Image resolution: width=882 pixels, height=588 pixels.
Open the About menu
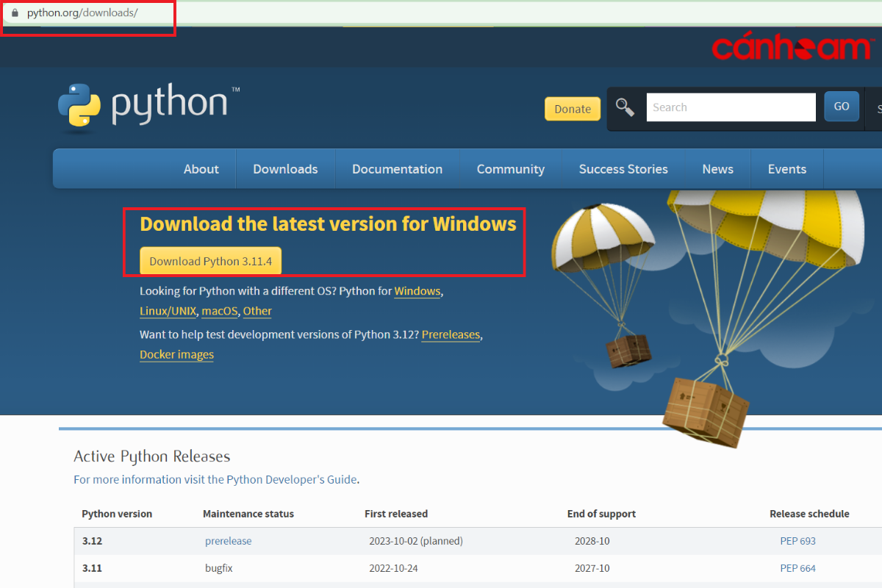point(201,169)
